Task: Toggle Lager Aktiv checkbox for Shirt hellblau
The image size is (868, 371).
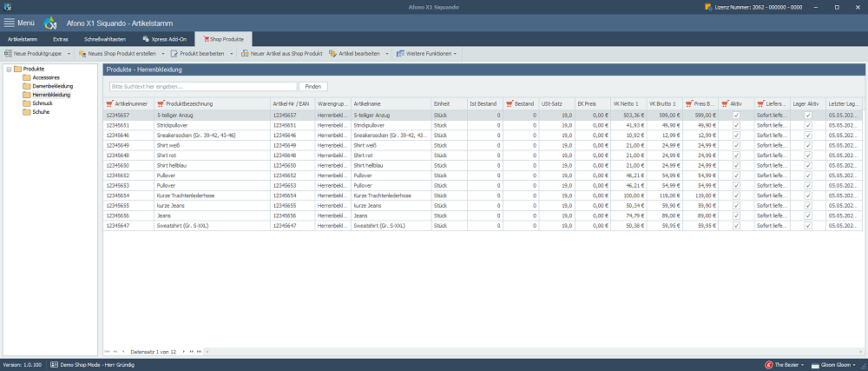Action: pyautogui.click(x=807, y=165)
